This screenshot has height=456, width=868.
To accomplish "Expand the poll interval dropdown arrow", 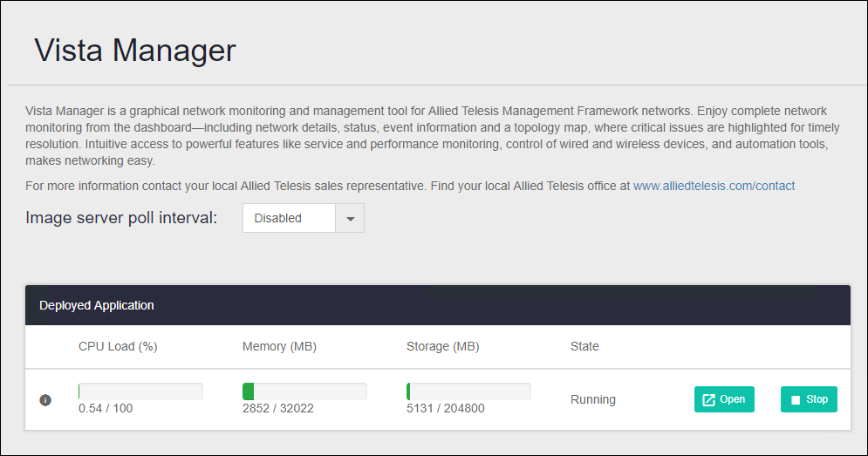I will [350, 219].
